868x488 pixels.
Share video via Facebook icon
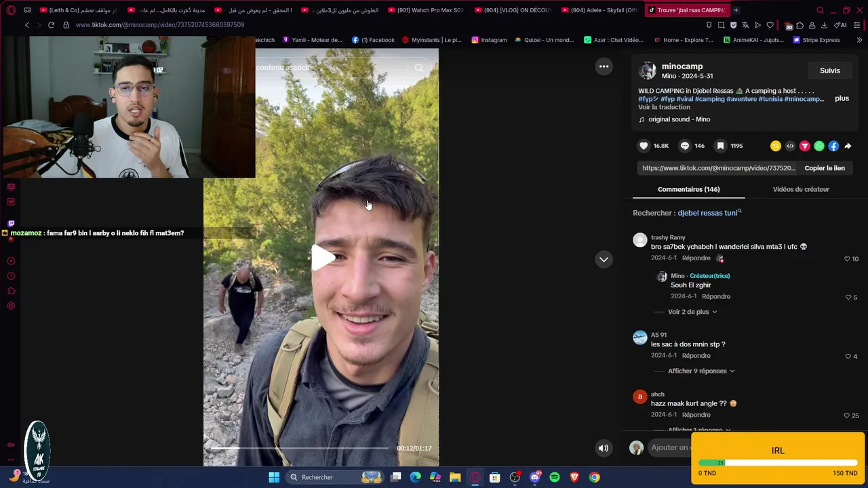tap(833, 146)
